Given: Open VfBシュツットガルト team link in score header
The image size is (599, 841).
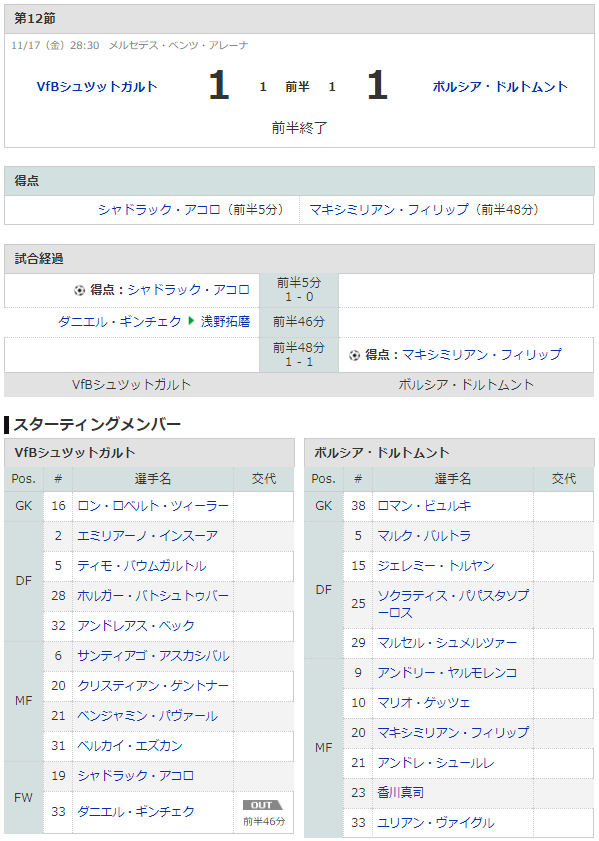Looking at the screenshot, I should (97, 86).
